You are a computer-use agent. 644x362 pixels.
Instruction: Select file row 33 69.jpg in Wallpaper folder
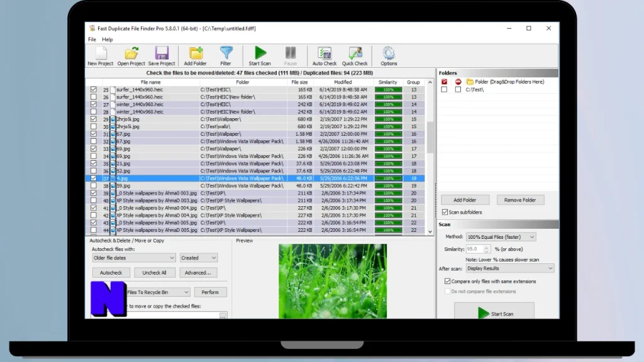(255, 148)
